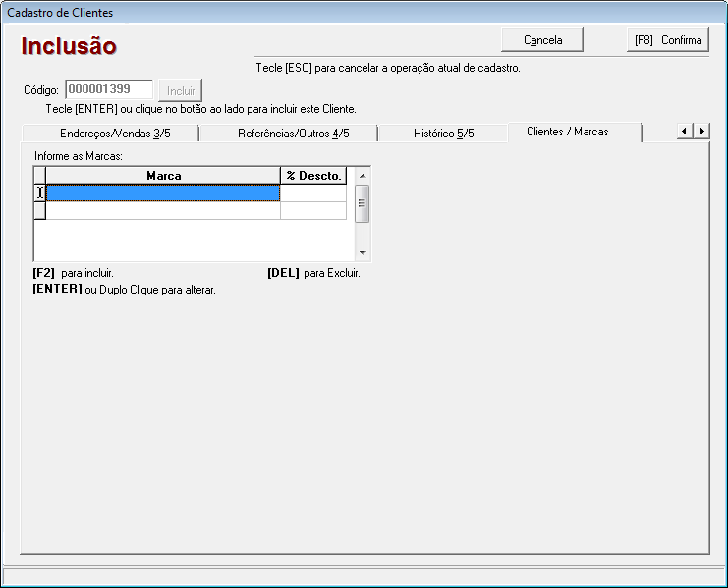Select the second-row Marca cell
Viewport: 728px width, 588px height.
click(163, 210)
